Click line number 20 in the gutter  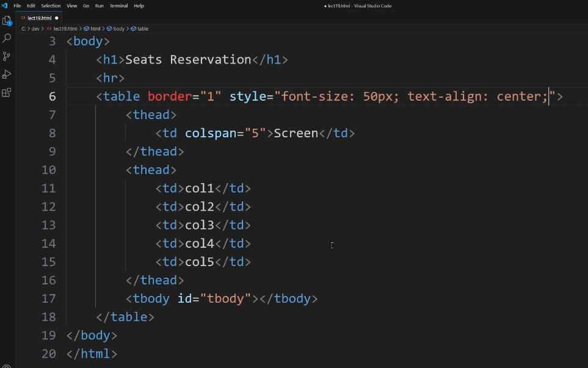(x=48, y=353)
